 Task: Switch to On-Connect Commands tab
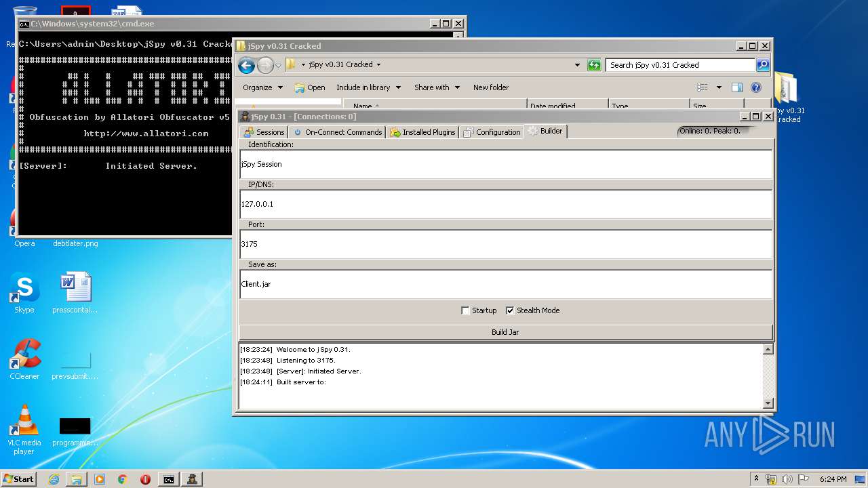click(x=337, y=132)
